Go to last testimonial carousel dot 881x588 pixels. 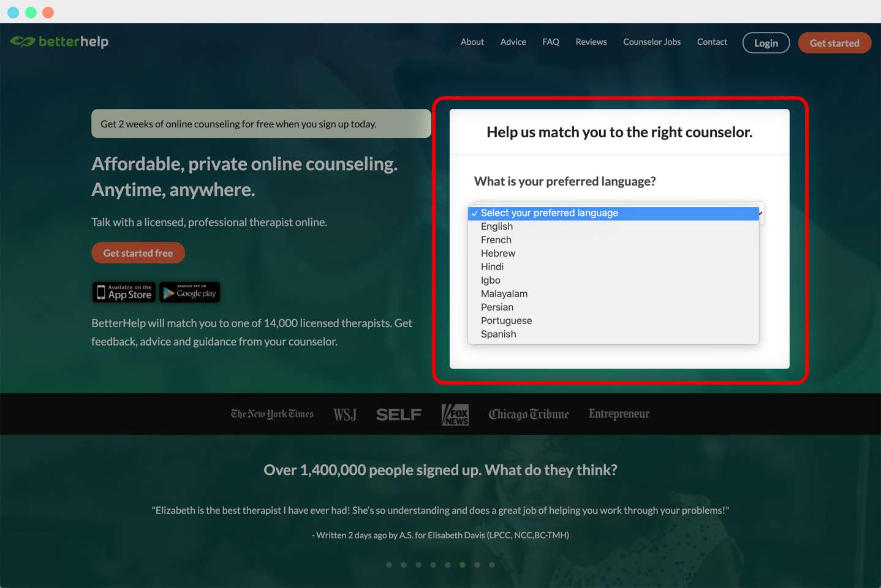point(492,565)
